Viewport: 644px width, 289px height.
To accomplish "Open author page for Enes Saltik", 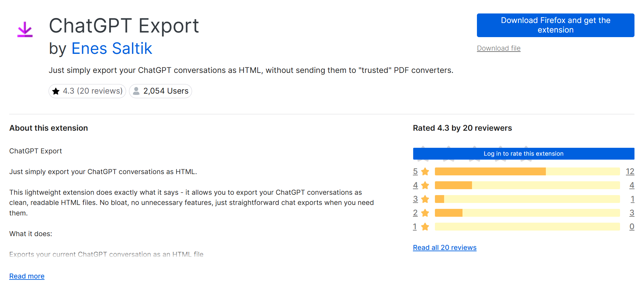I will click(x=112, y=48).
